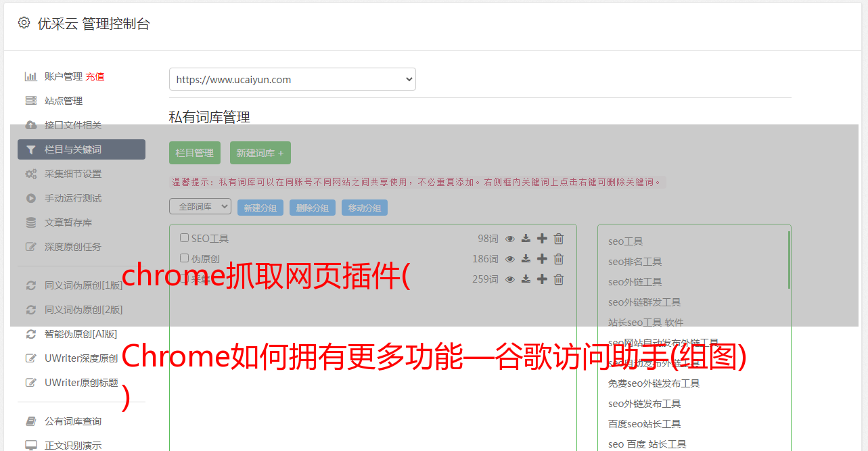Select 接口文件相关 in the sidebar
This screenshot has width=868, height=451.
point(73,125)
